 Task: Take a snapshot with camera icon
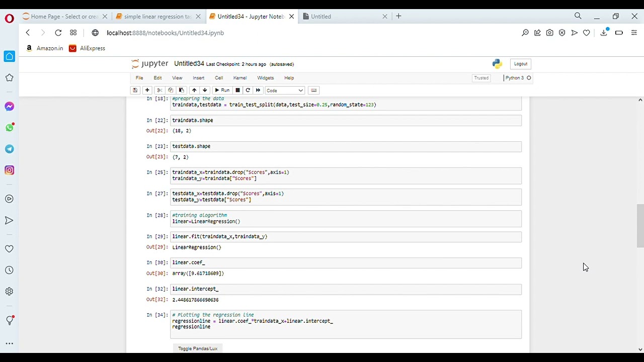[x=549, y=33]
